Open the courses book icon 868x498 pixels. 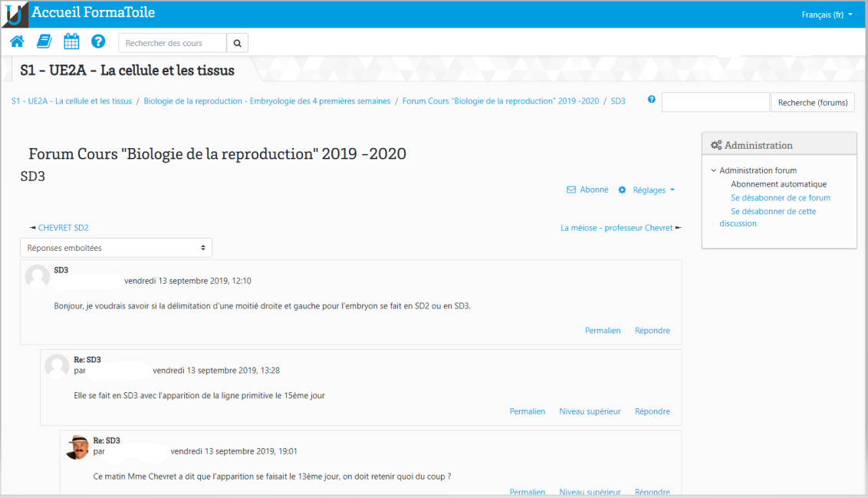click(44, 41)
